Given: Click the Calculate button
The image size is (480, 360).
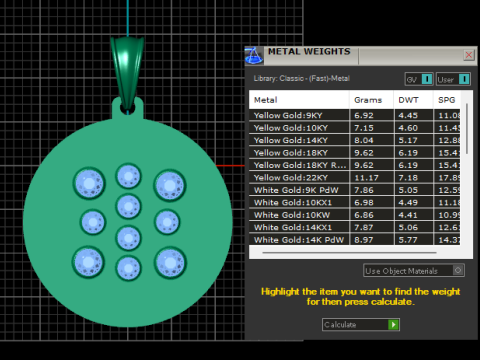Looking at the screenshot, I should [x=361, y=324].
